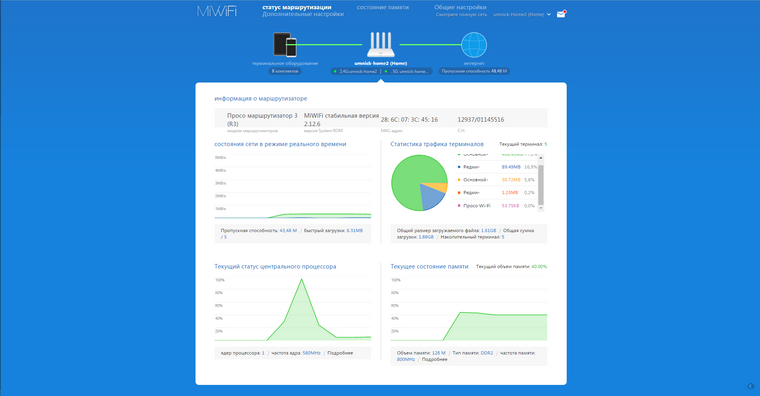Select the Редми row with 89.49MB
The width and height of the screenshot is (760, 396).
click(x=496, y=167)
